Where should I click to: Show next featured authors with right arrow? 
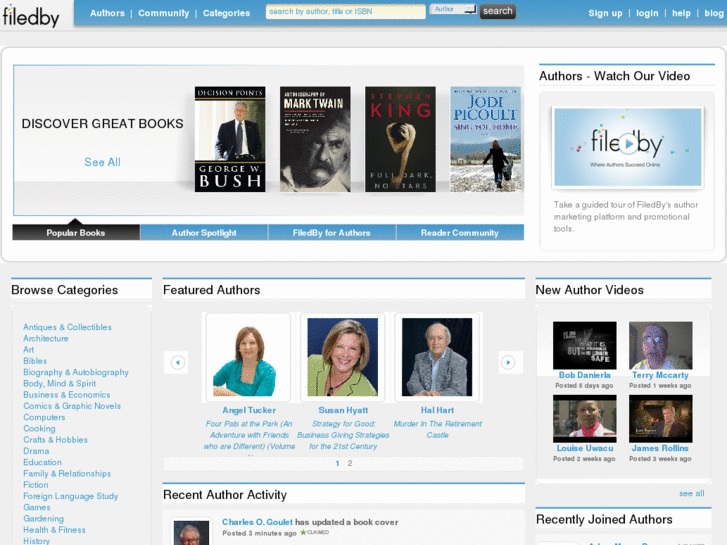[x=508, y=362]
